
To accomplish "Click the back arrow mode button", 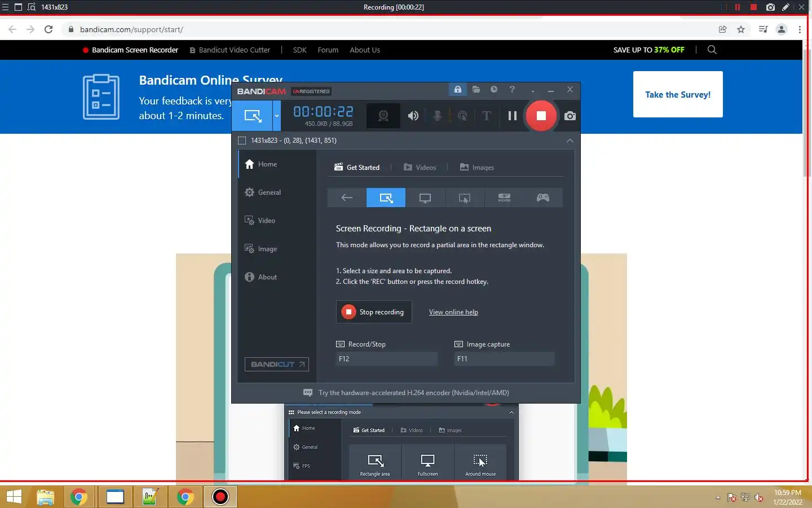I will (347, 198).
